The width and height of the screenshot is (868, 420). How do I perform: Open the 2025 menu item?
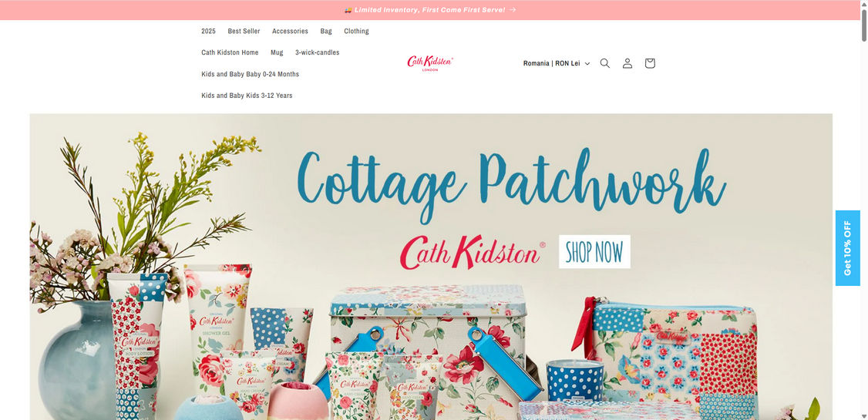tap(209, 31)
